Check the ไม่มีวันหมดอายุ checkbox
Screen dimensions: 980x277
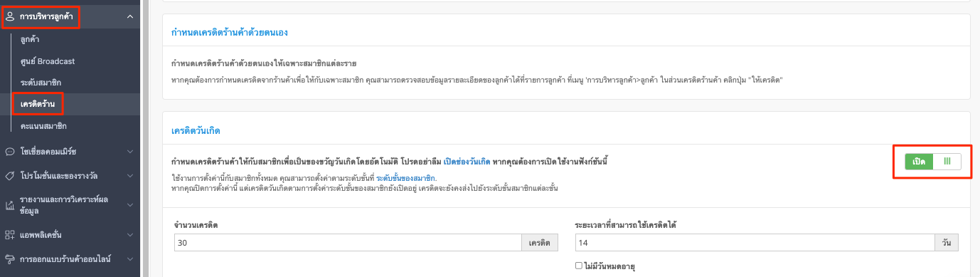pos(579,266)
